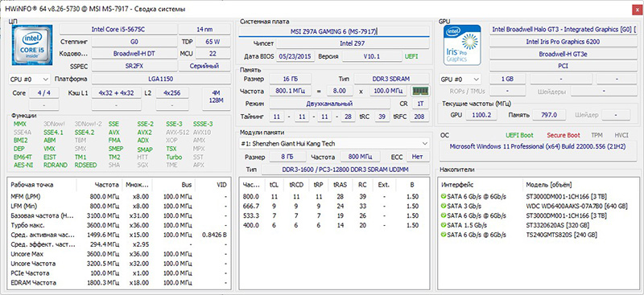The height and width of the screenshot is (295, 644).
Task: Click the GPU clock value 1100.2
Action: pos(481,115)
